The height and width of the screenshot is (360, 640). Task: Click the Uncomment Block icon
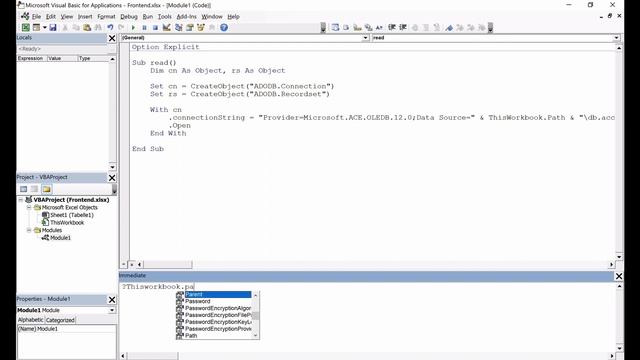437,27
